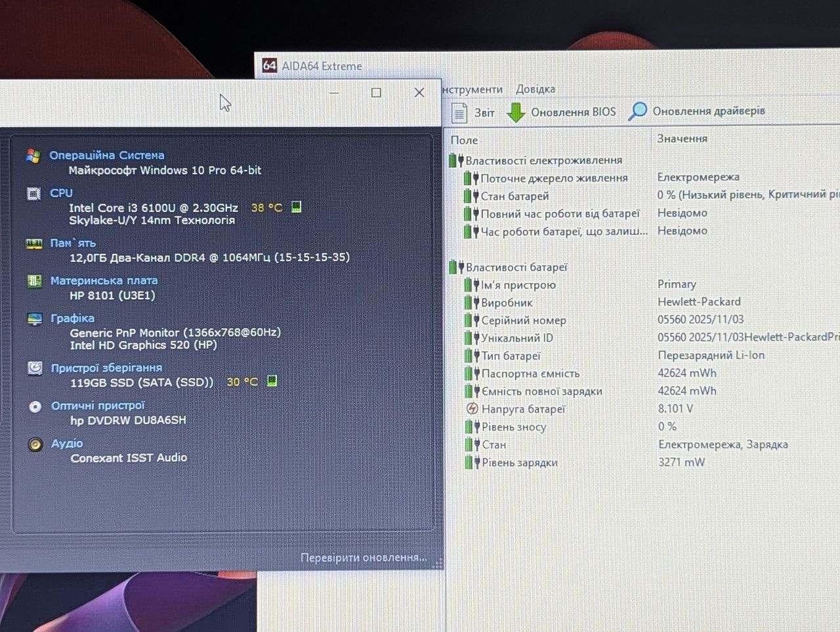Select the Паспортна ємність row label
The width and height of the screenshot is (840, 632).
(530, 373)
